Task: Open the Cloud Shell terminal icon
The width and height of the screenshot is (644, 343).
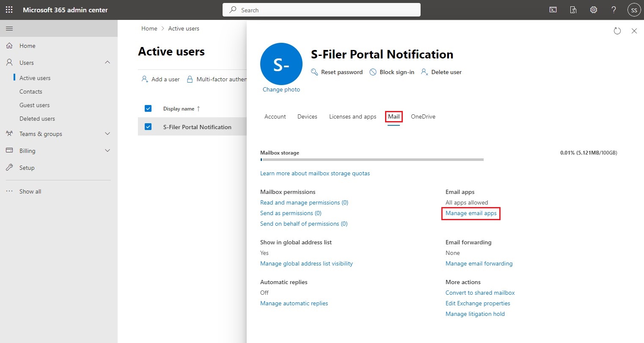Action: pos(553,10)
